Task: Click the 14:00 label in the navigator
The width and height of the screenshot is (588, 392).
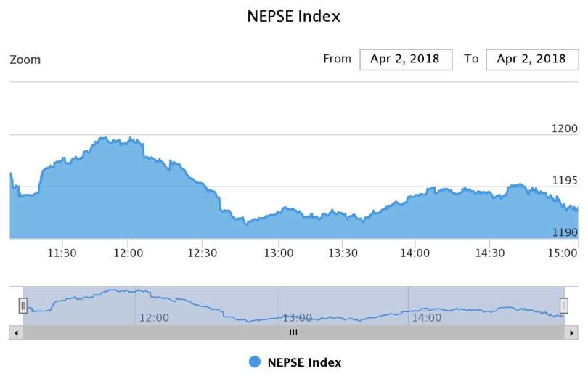Action: coord(426,317)
